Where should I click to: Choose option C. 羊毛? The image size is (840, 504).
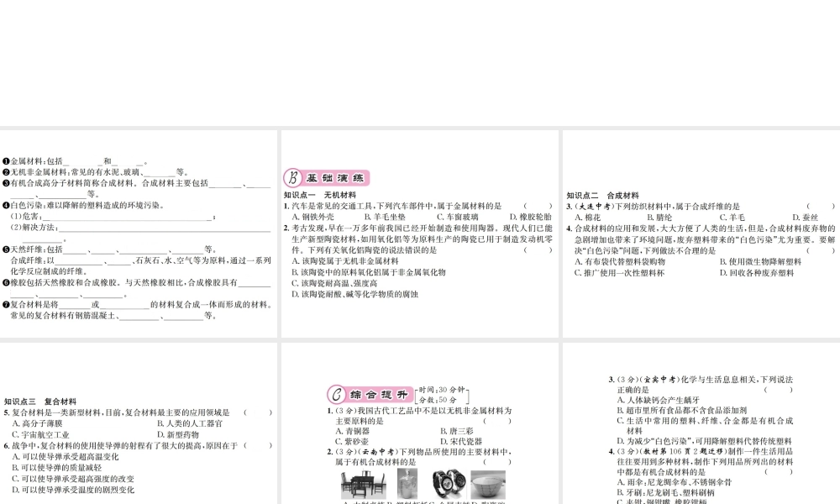(732, 218)
